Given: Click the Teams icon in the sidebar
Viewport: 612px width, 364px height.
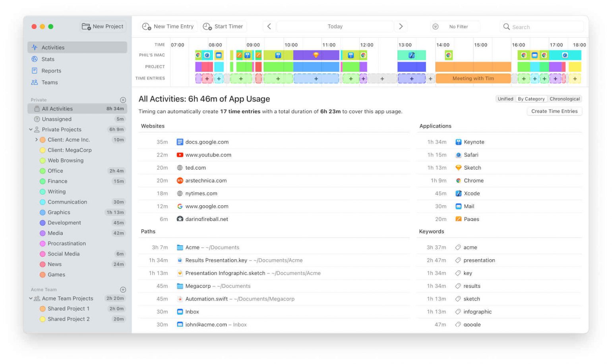Looking at the screenshot, I should 35,82.
